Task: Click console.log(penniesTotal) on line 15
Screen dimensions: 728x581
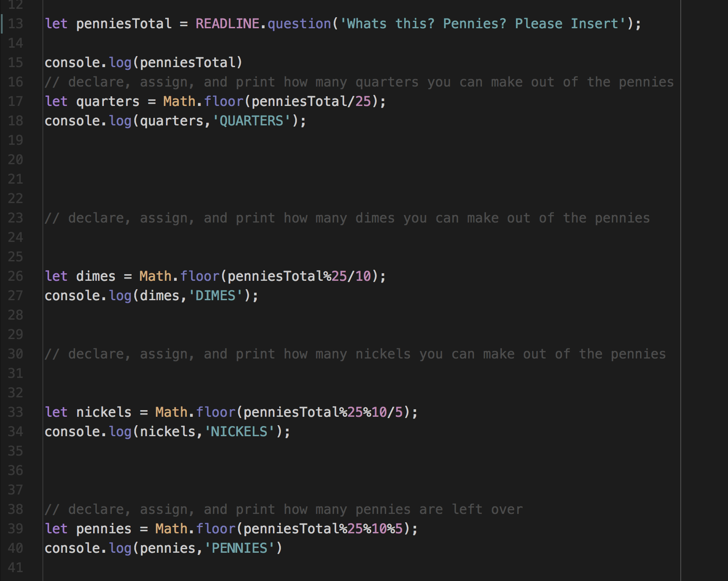Action: pos(144,62)
